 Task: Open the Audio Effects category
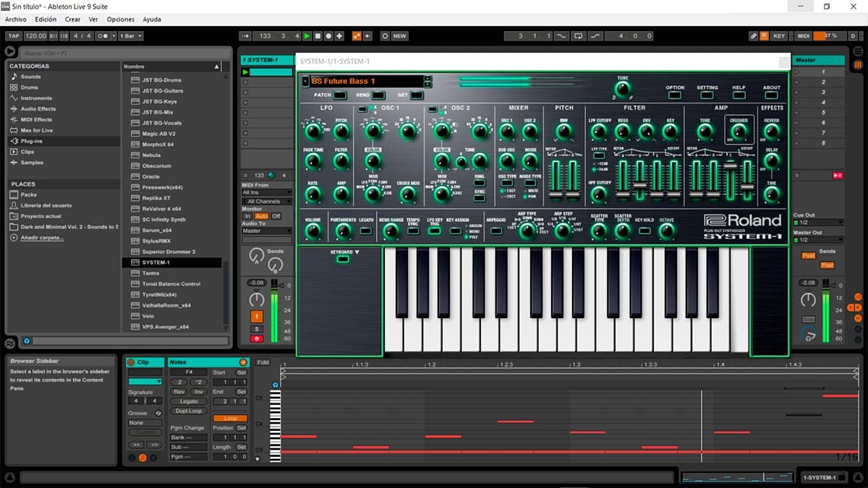(38, 109)
